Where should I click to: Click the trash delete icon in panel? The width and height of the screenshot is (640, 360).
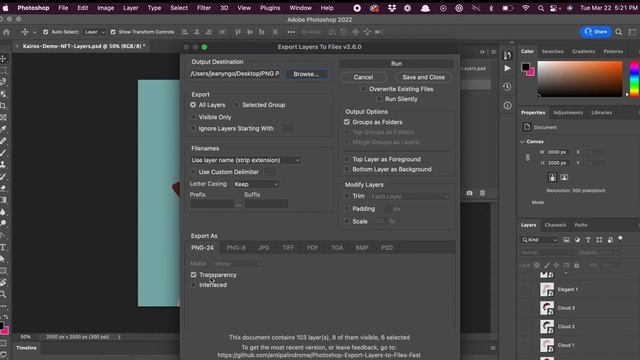[482, 193]
